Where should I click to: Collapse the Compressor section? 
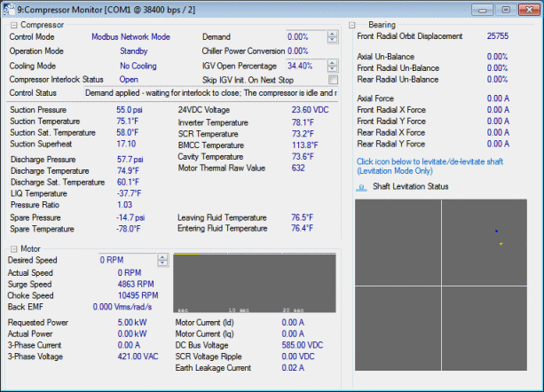[x=13, y=25]
